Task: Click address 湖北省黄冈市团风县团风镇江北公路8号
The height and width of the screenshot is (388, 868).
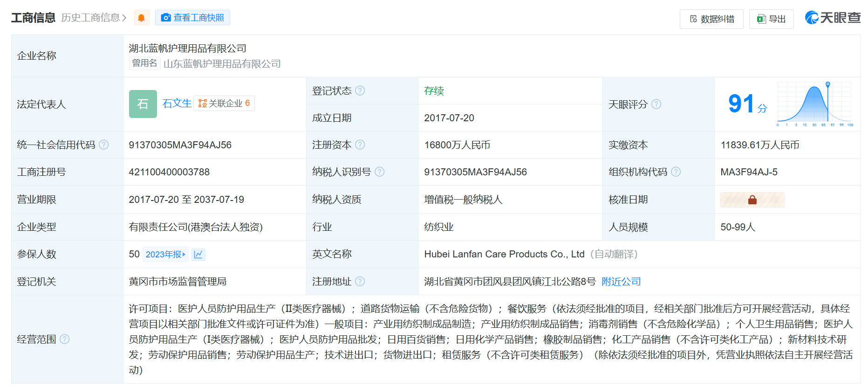Action: click(510, 282)
